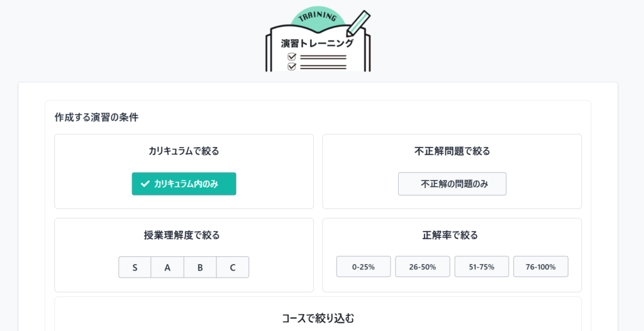Click the top checkbox icon in the logo
Viewport: 644px width, 331px height.
pyautogui.click(x=291, y=57)
